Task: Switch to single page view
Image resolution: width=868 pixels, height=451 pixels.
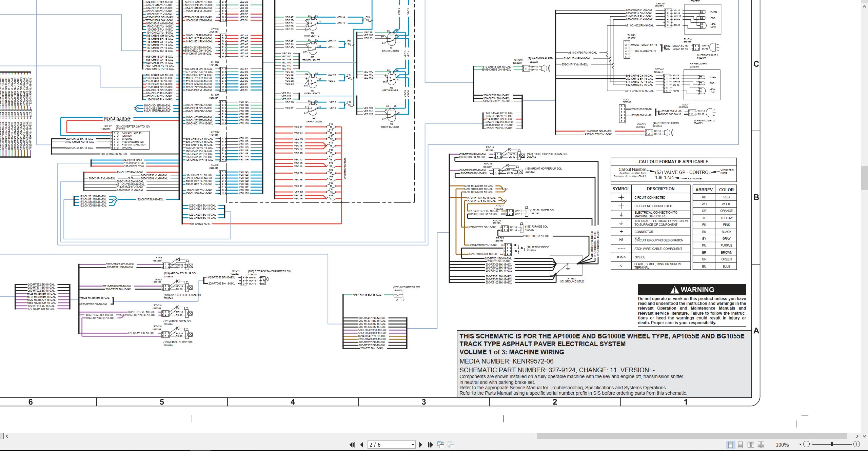Action: [x=730, y=445]
